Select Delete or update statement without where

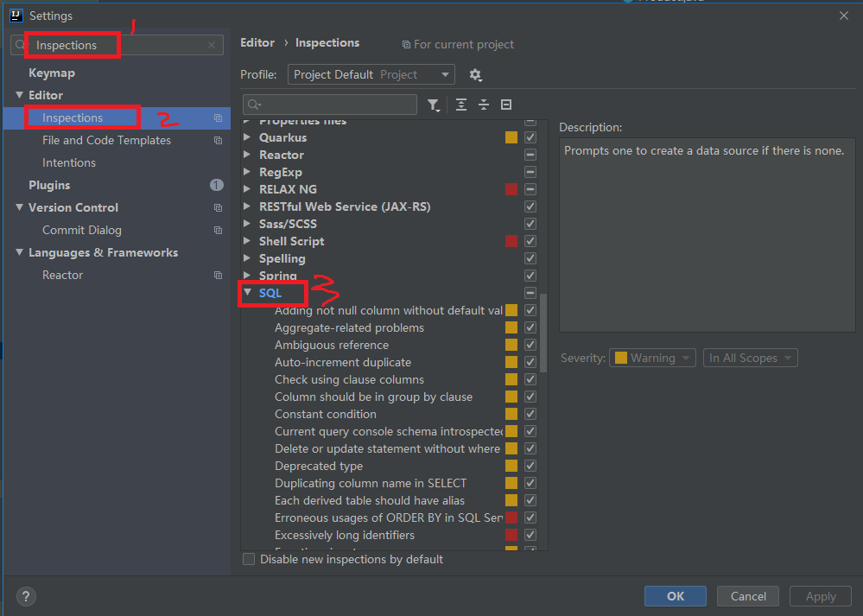(x=388, y=448)
